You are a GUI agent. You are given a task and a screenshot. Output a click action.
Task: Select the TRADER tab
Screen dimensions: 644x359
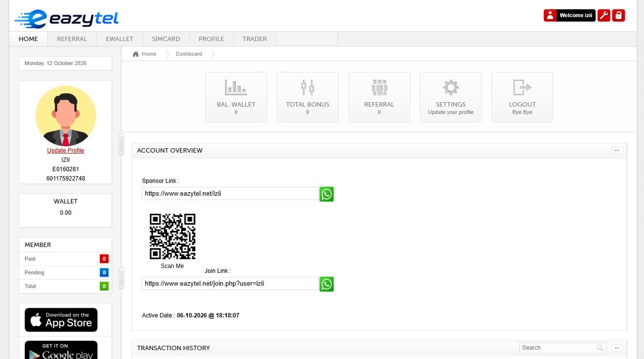255,39
